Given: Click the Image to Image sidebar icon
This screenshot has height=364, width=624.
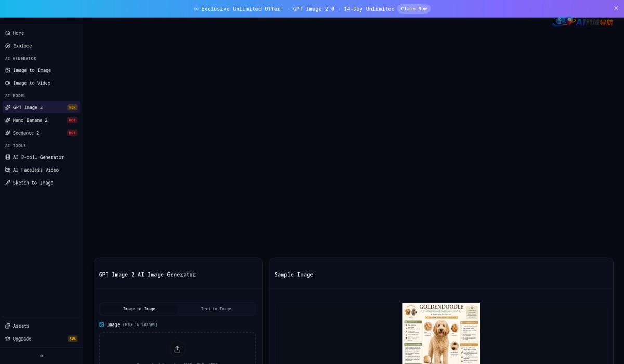Looking at the screenshot, I should (8, 70).
